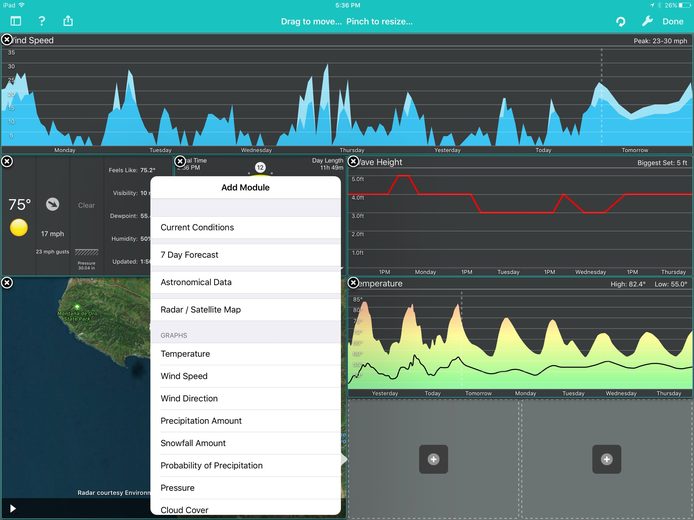
Task: Remove the radar map module
Action: pos(7,283)
